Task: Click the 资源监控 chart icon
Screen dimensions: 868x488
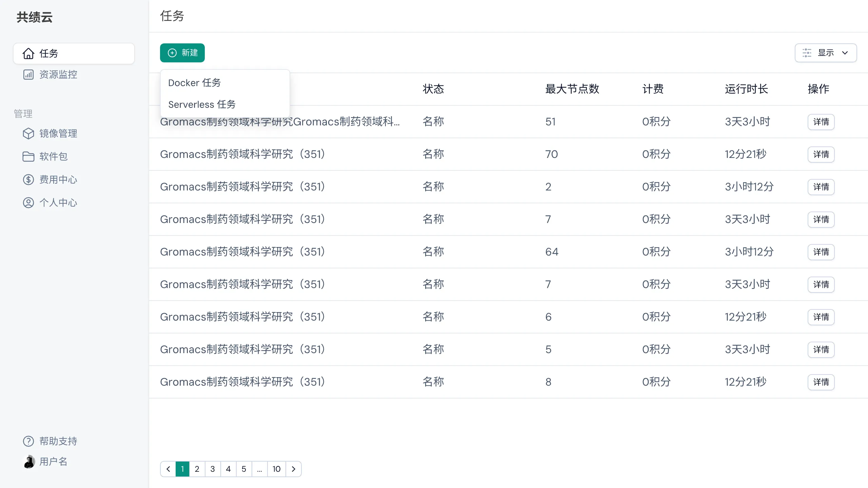Action: [x=28, y=74]
